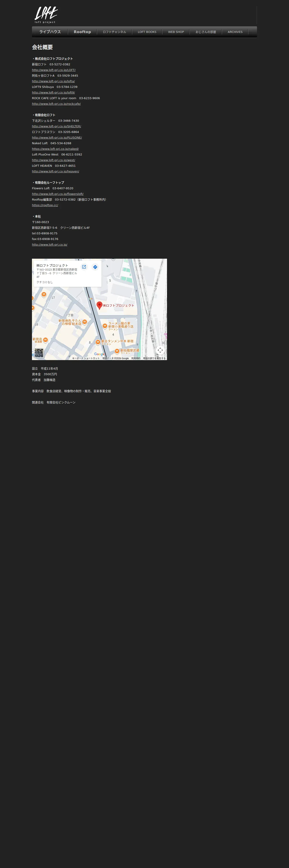Click the Google logo on the map
The image size is (289, 868).
pos(99,354)
